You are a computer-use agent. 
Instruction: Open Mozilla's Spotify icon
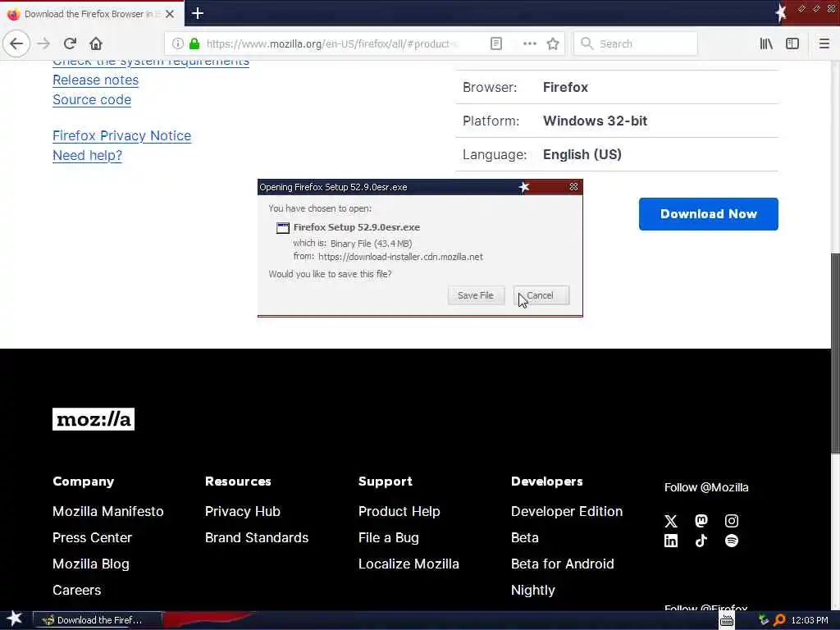pyautogui.click(x=732, y=541)
